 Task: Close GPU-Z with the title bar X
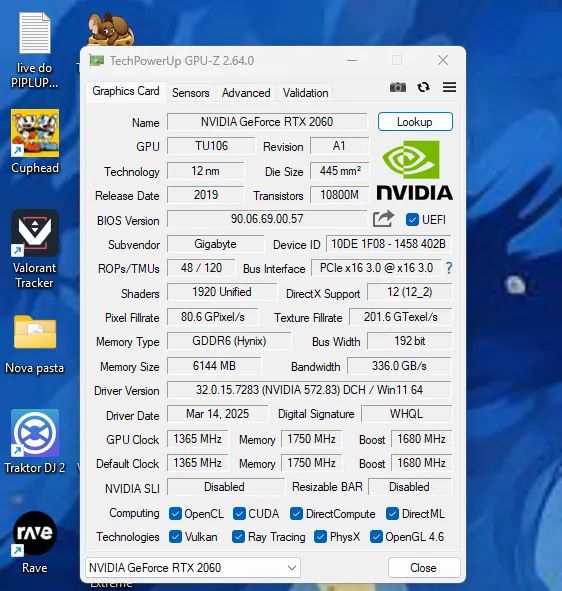coord(443,60)
